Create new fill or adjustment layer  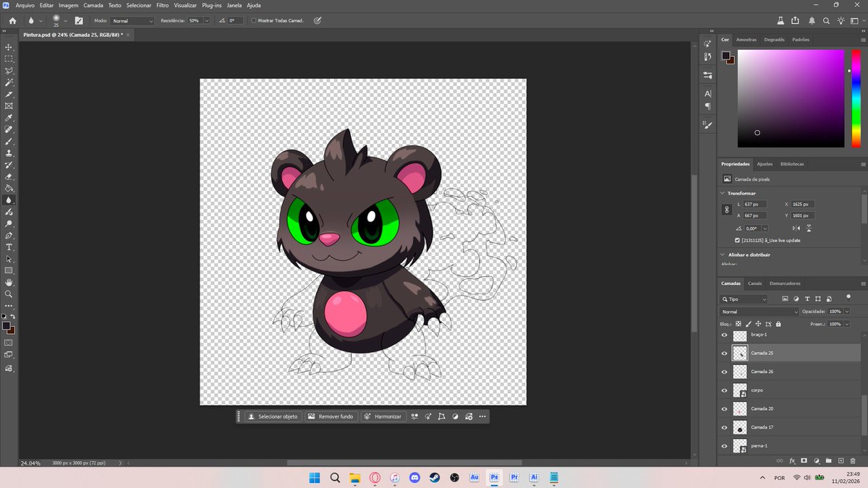tap(816, 461)
